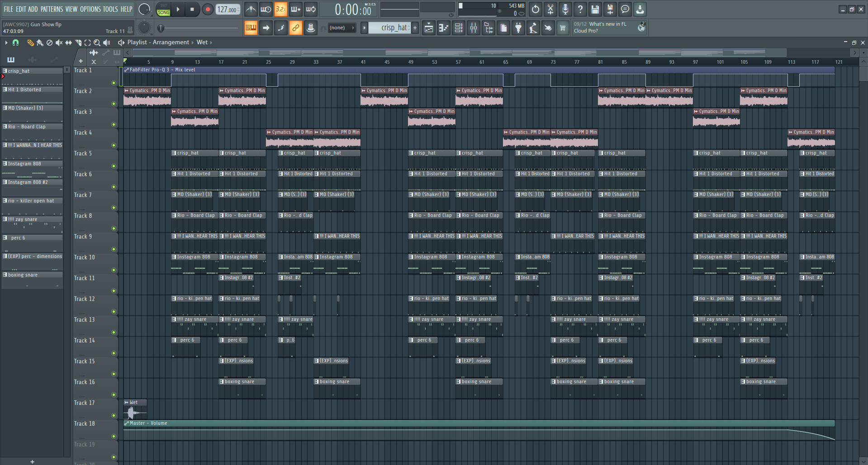Open the crisp_hat pattern selector
The image size is (868, 465).
click(x=389, y=28)
